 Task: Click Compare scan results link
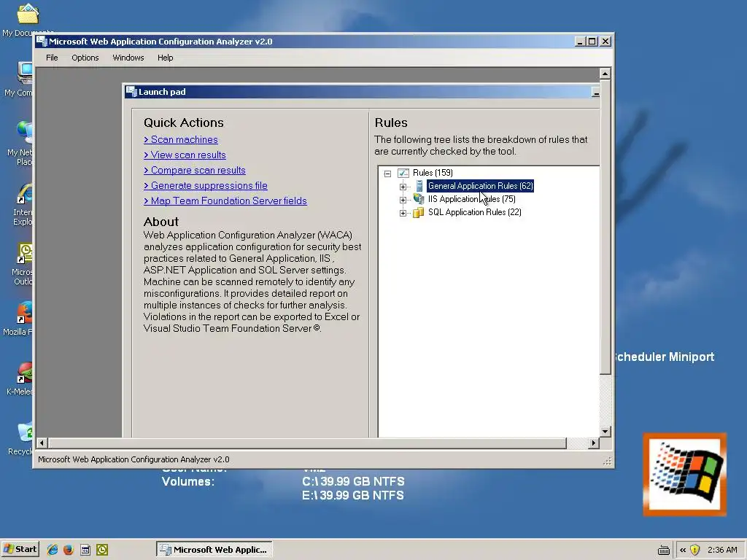(x=194, y=170)
